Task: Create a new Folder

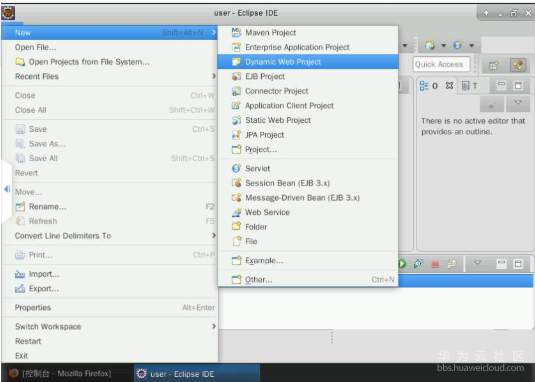Action: (x=308, y=227)
